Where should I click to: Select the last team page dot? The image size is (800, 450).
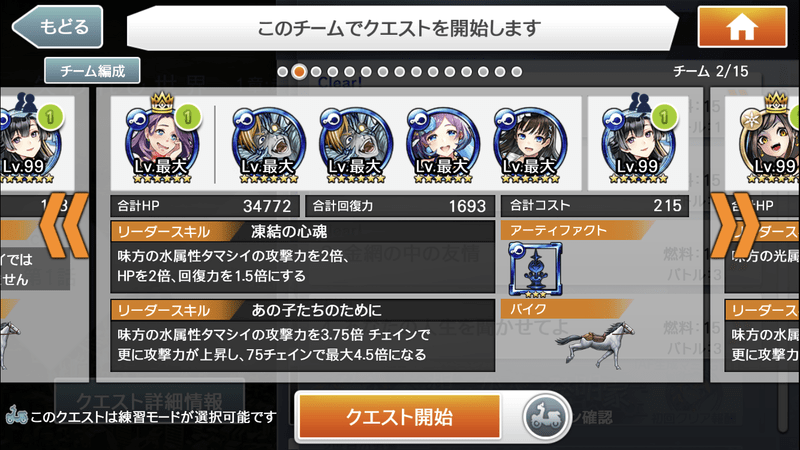tap(516, 72)
